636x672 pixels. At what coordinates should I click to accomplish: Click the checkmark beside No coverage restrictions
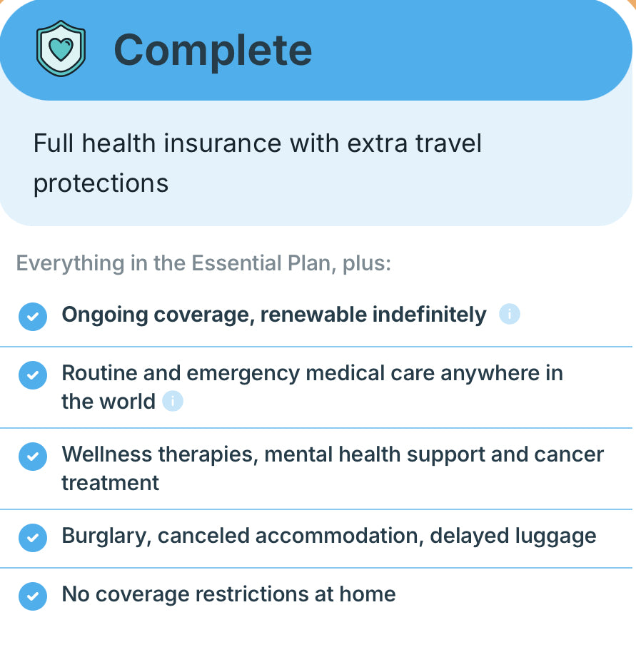[33, 596]
